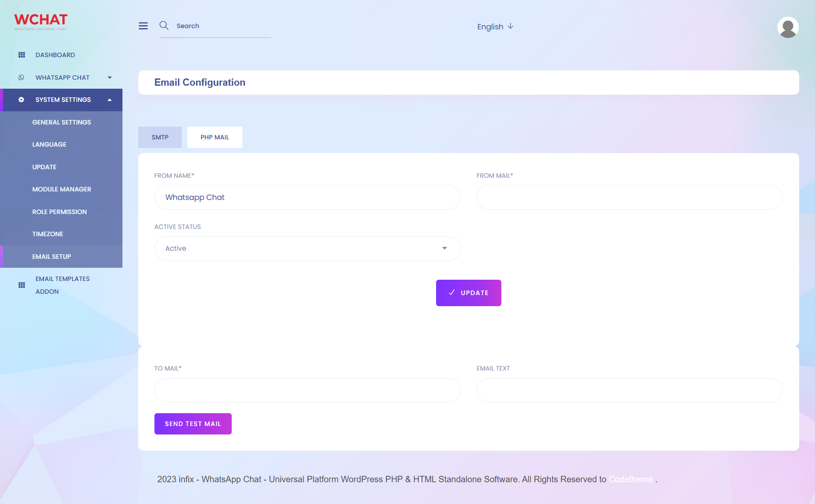This screenshot has width=815, height=504.
Task: Click the Update button
Action: (469, 293)
